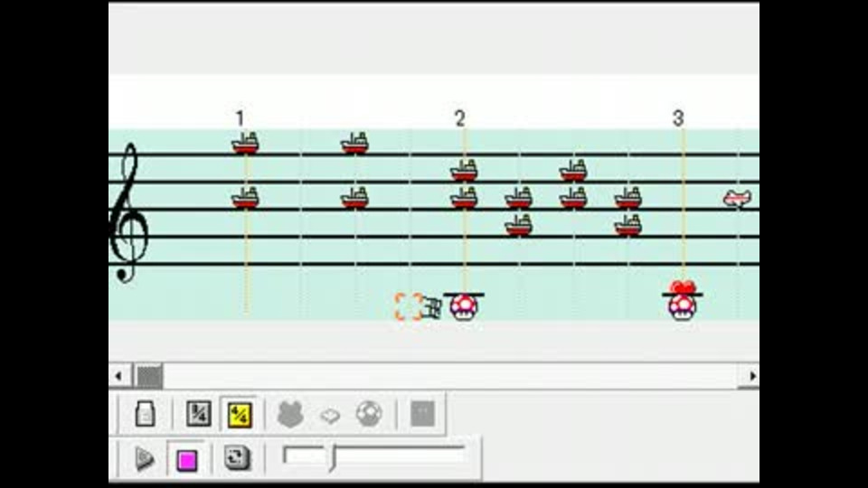Click the mushroom note under measure 2
The height and width of the screenshot is (488, 868).
pos(463,306)
